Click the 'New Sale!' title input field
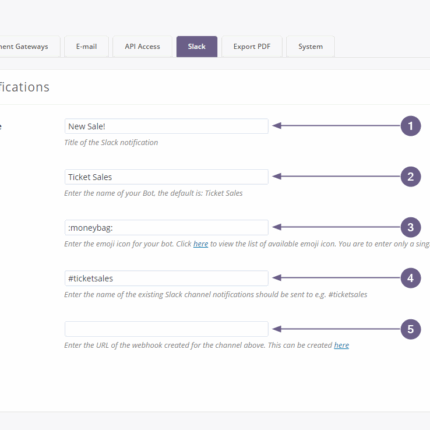The height and width of the screenshot is (430, 430). [166, 126]
